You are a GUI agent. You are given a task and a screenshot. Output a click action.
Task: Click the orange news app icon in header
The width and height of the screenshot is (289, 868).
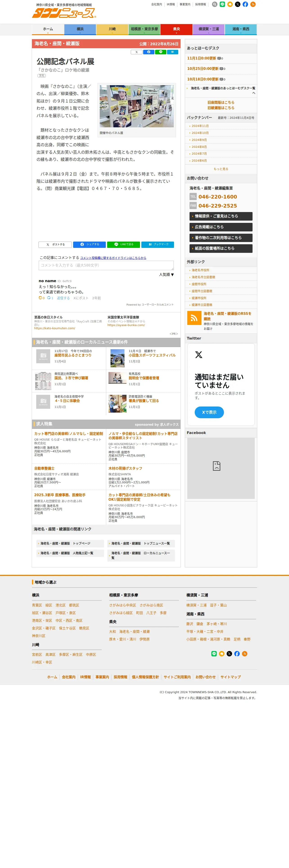[230, 4]
